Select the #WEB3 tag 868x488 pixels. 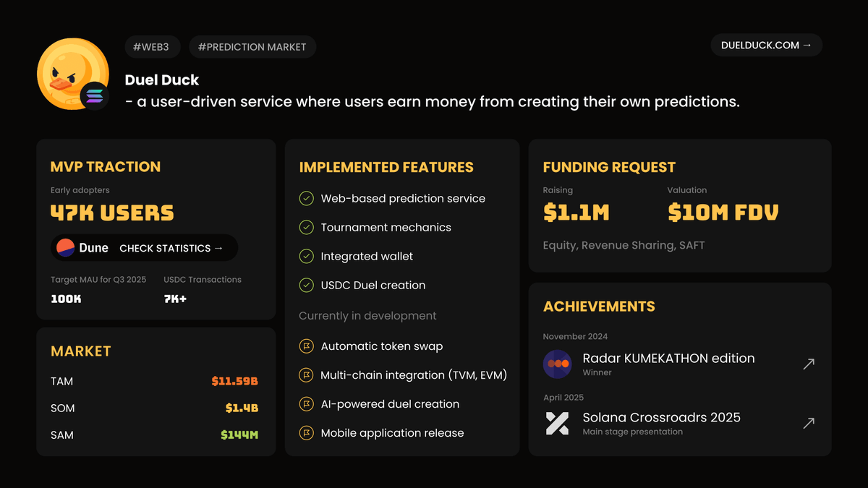[x=152, y=46]
